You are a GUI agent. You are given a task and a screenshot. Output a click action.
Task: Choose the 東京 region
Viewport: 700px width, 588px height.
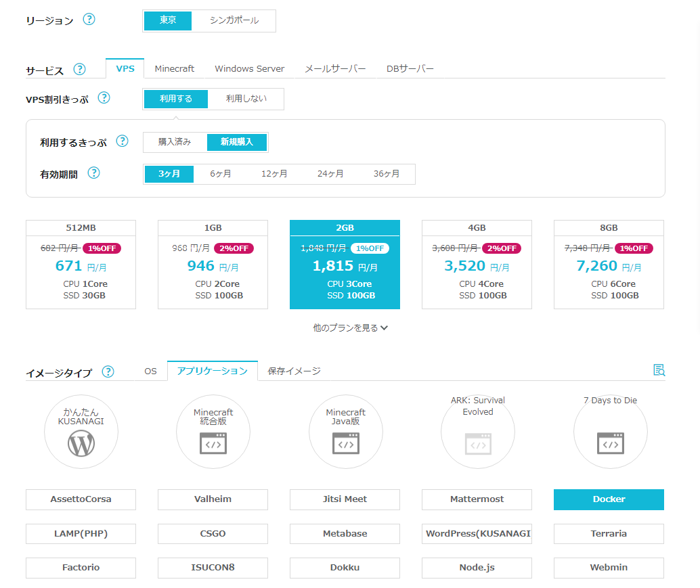tap(168, 20)
